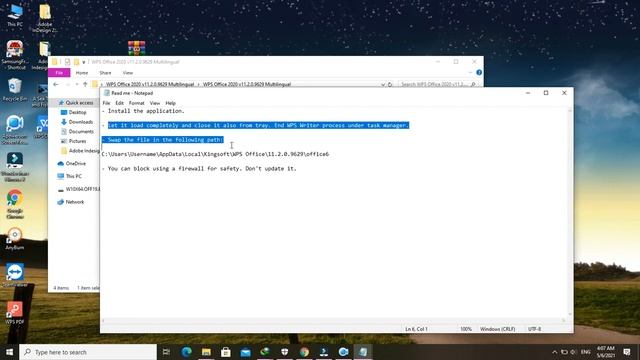Select the Adobe InDesign folder on desktop
640x360 pixels.
point(44,18)
